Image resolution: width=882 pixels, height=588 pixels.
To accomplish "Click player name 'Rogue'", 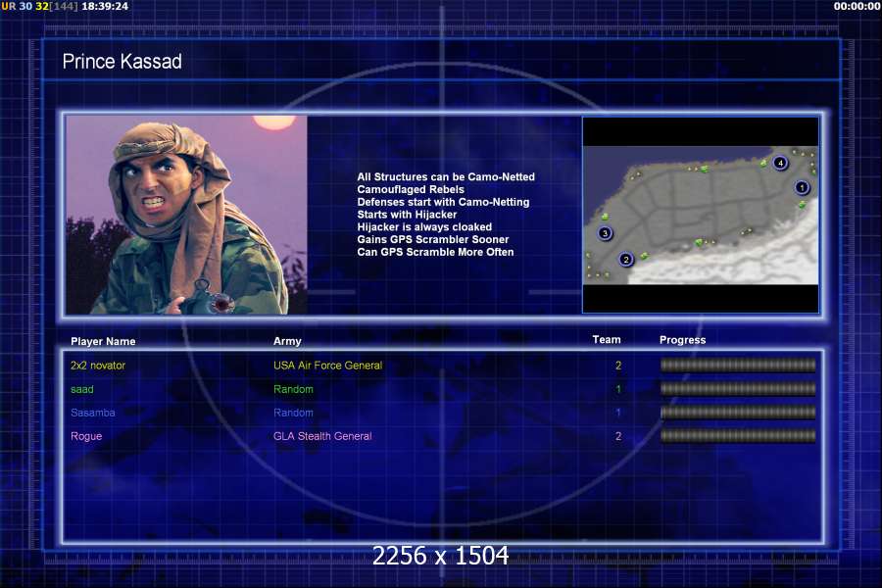I will pyautogui.click(x=86, y=436).
